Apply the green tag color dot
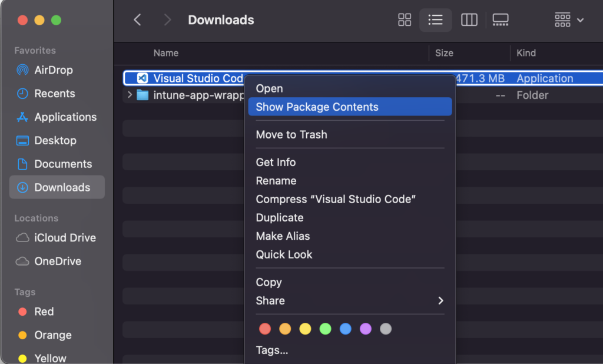 pyautogui.click(x=325, y=329)
